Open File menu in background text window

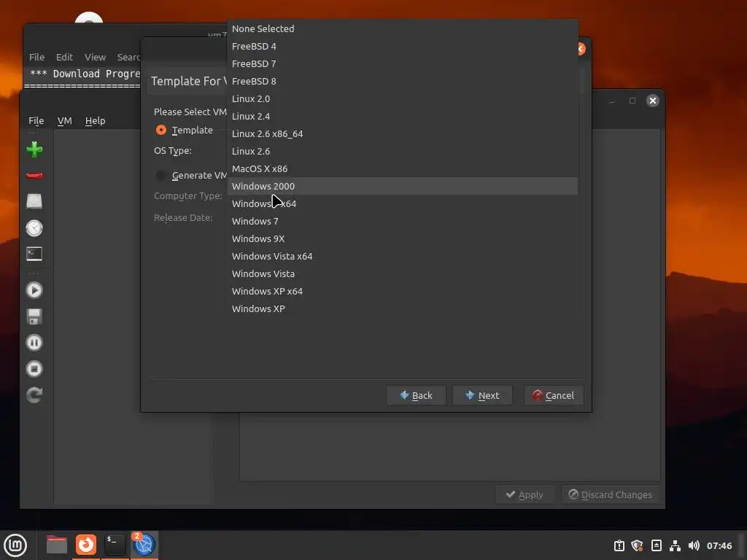36,57
